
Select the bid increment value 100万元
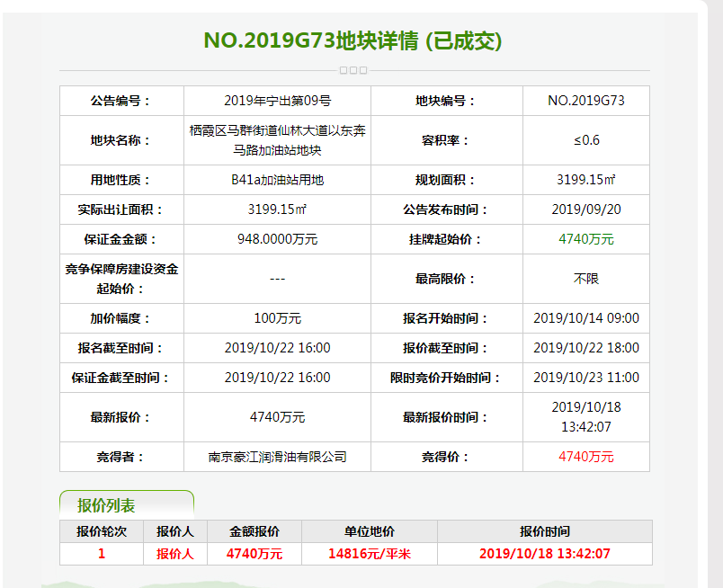coord(278,318)
